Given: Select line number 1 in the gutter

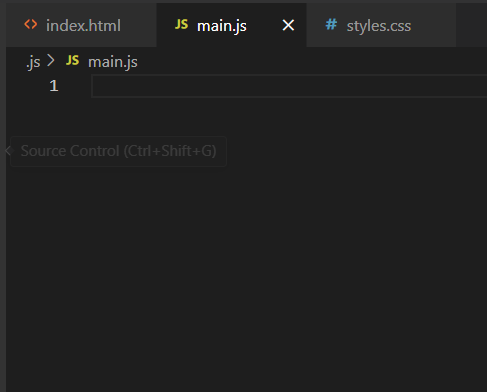Looking at the screenshot, I should [54, 86].
